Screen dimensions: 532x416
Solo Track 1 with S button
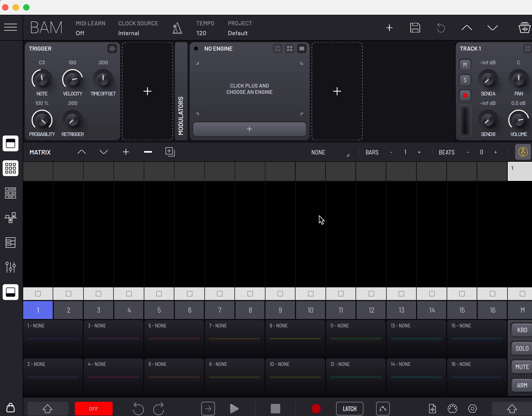(465, 80)
